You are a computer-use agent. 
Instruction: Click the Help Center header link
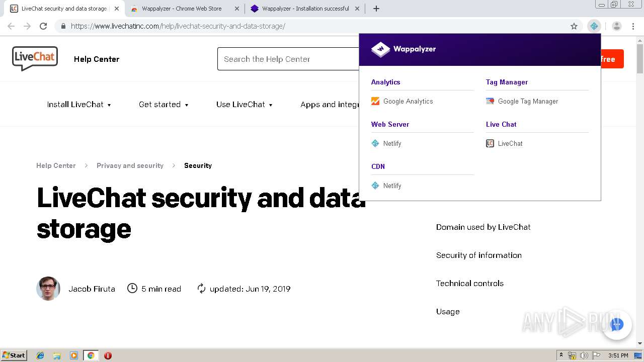pyautogui.click(x=97, y=59)
